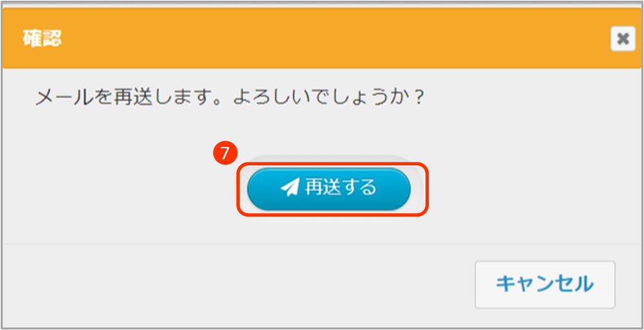
Task: Click the blue キャンセル label text
Action: [544, 284]
